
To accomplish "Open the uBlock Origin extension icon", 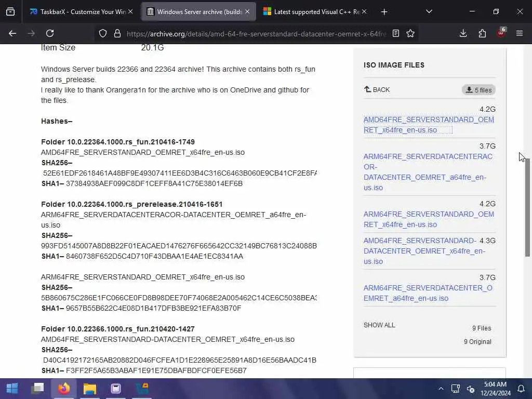I will tap(501, 33).
